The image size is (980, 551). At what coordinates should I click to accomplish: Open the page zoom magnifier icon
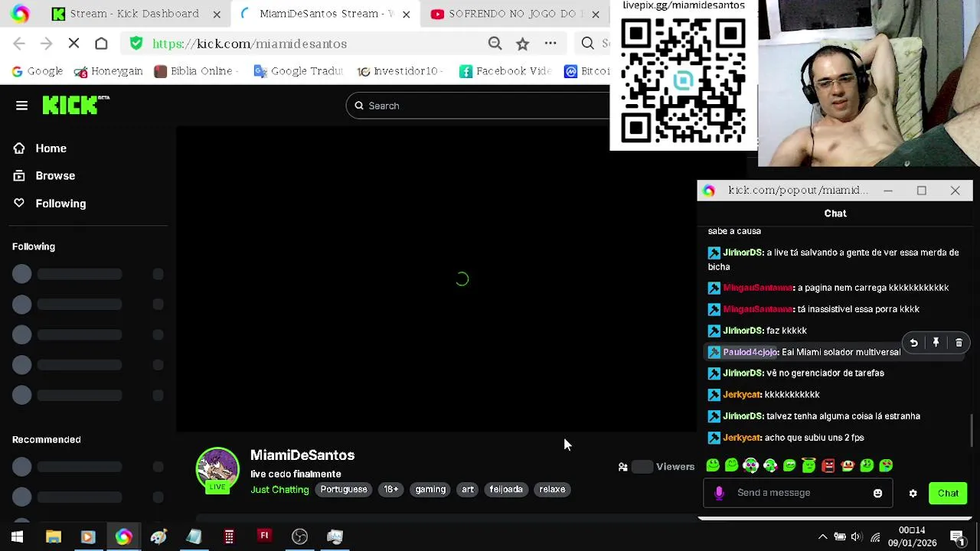click(x=495, y=44)
